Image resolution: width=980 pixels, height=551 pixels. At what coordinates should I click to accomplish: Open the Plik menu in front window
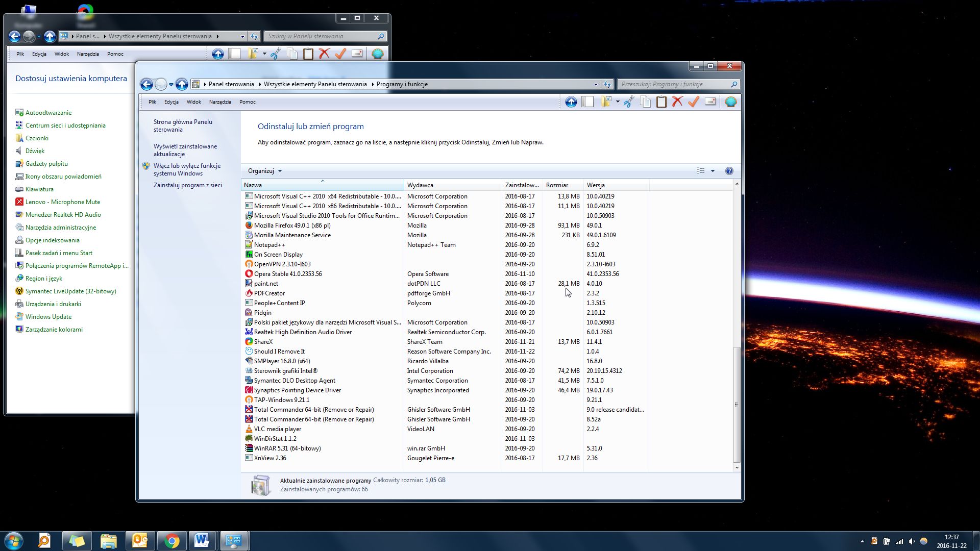point(152,102)
